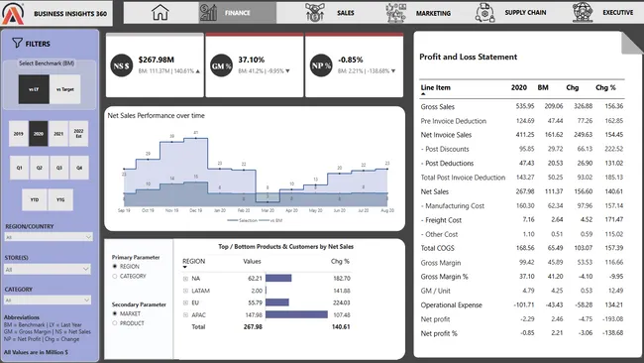This screenshot has height=363, width=644.
Task: Click the Executive globe icon
Action: [583, 12]
